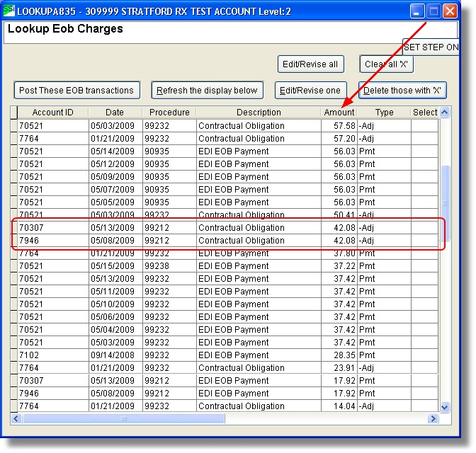
Task: Click Contractual Obligation on 05/13/2009 row
Action: 242,228
